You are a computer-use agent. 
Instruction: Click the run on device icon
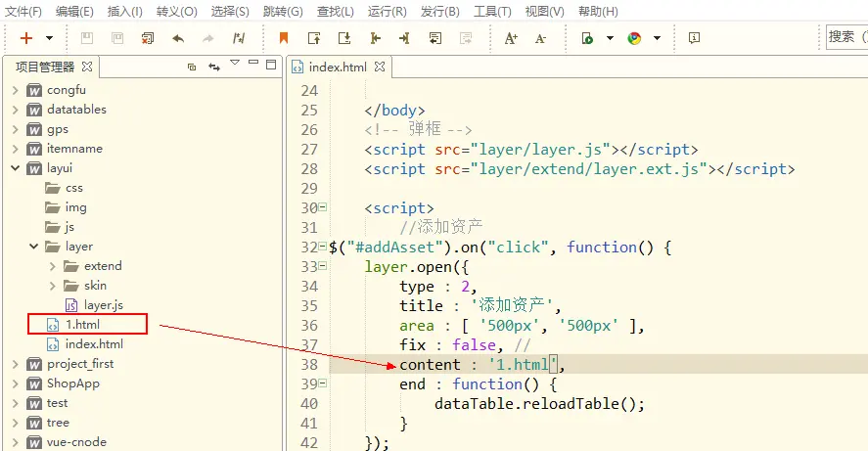click(587, 38)
